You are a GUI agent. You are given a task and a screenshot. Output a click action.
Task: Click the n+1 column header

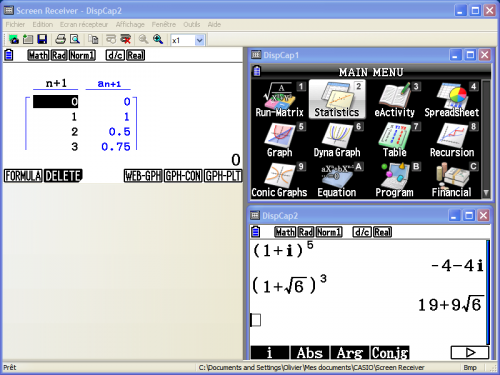56,83
